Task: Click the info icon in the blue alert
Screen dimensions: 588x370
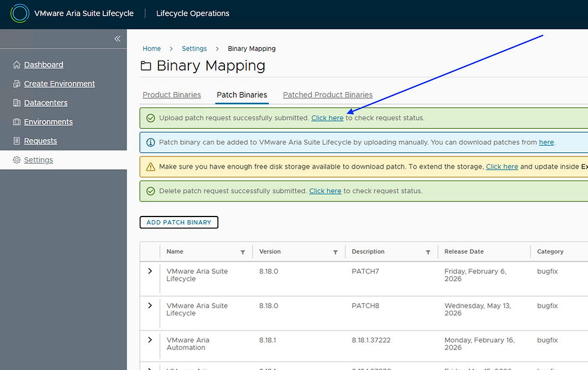Action: (151, 143)
